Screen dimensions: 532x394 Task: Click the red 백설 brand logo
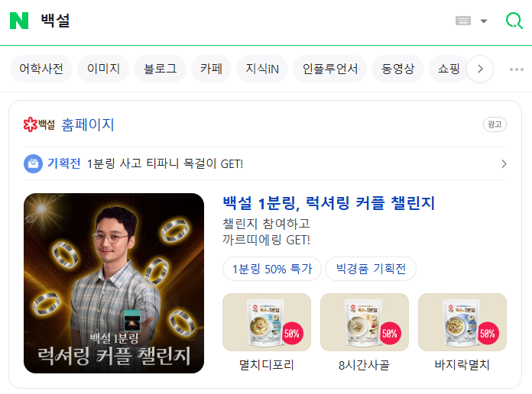coord(39,124)
